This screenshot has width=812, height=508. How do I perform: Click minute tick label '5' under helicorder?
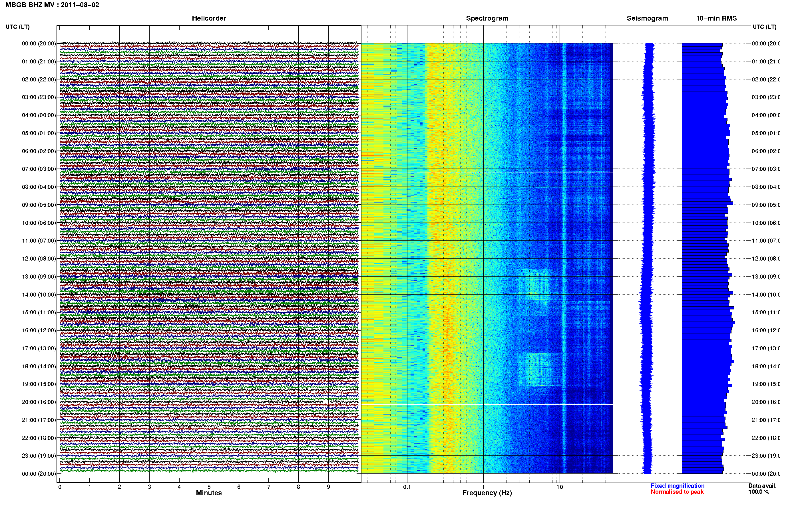[209, 487]
